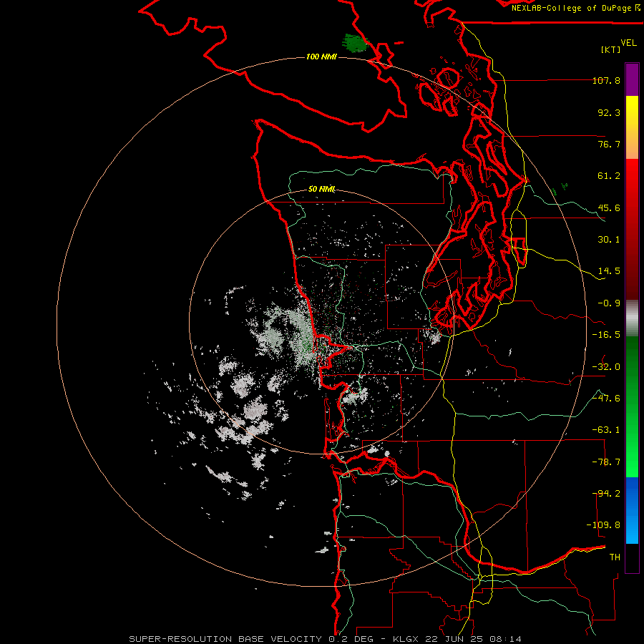Click the gray near-zero color bar segment

point(632,318)
